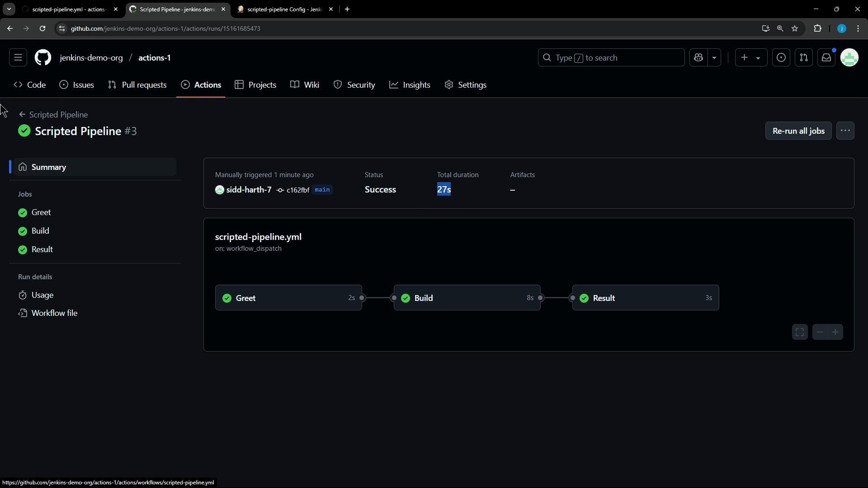The image size is (868, 488).
Task: Open the issues icon in the header
Action: [781, 58]
